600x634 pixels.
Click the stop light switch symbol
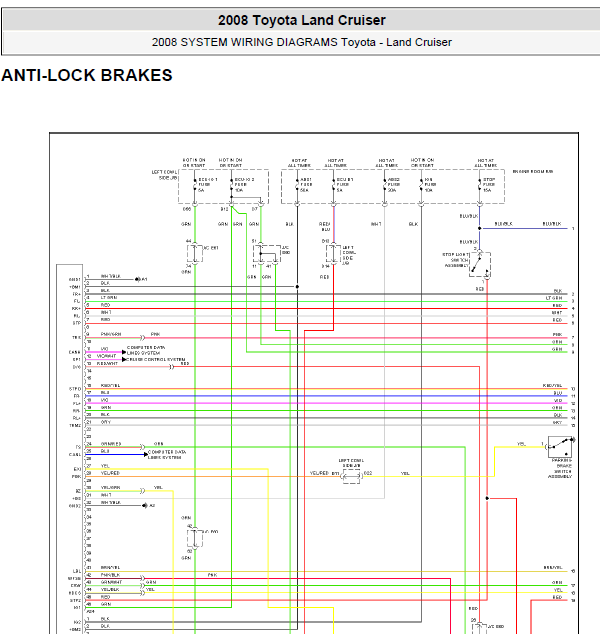(x=480, y=264)
